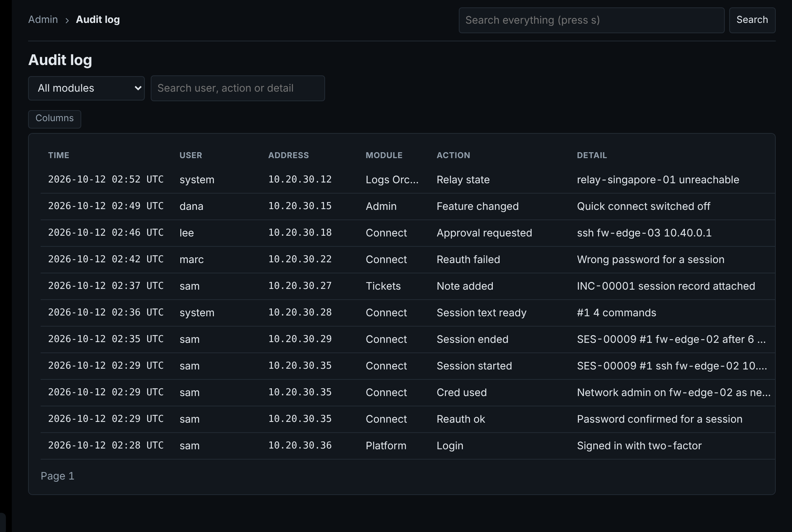Screen dimensions: 792x532
Task: Click address 10.20.30.12
Action: pyautogui.click(x=300, y=180)
